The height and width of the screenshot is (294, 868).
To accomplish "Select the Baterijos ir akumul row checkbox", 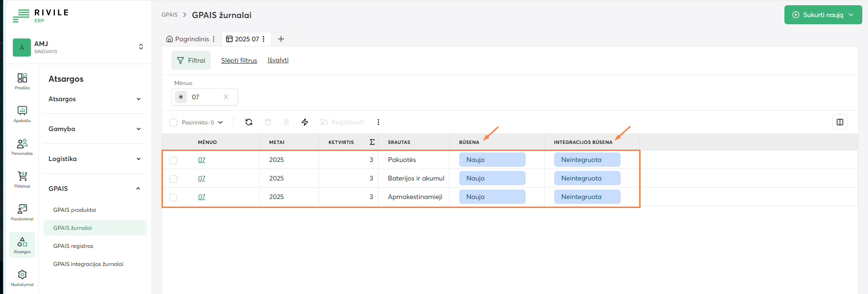I will coord(173,179).
